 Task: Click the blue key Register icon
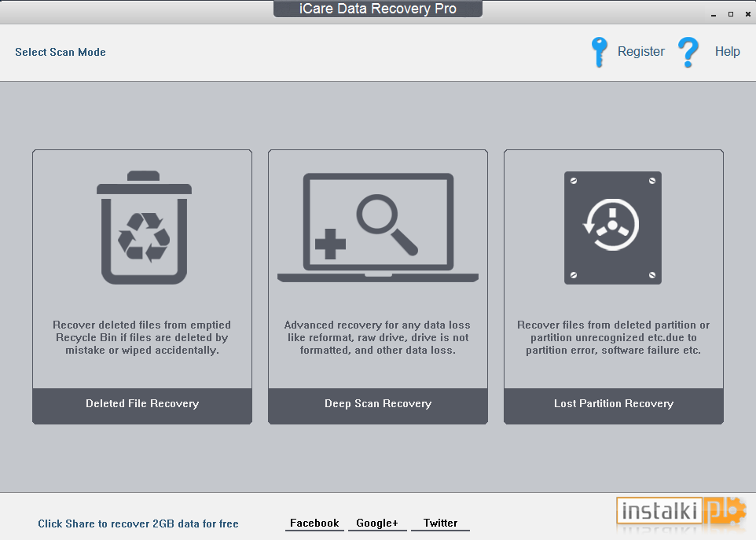(600, 52)
